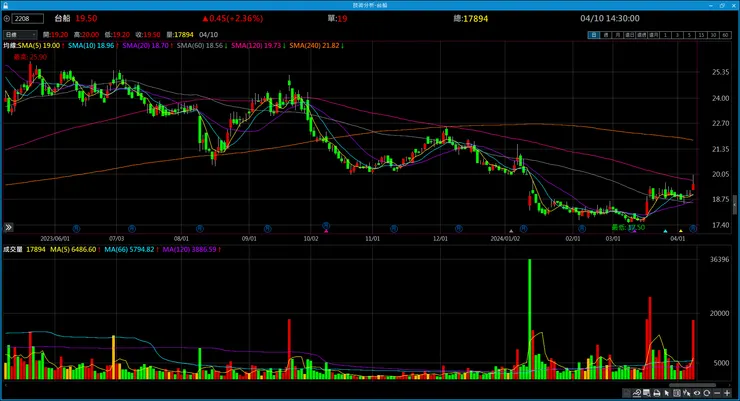Screen dimensions: 740x401
Task: Click the SMA(5) 19.00 indicator label
Action: [41, 46]
